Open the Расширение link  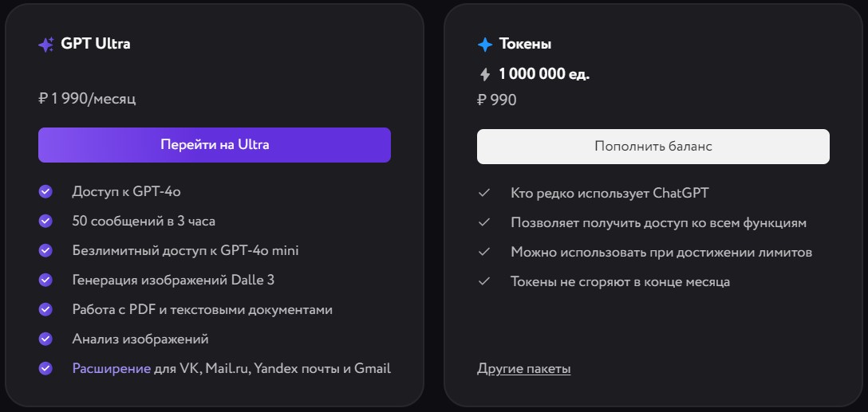click(111, 368)
